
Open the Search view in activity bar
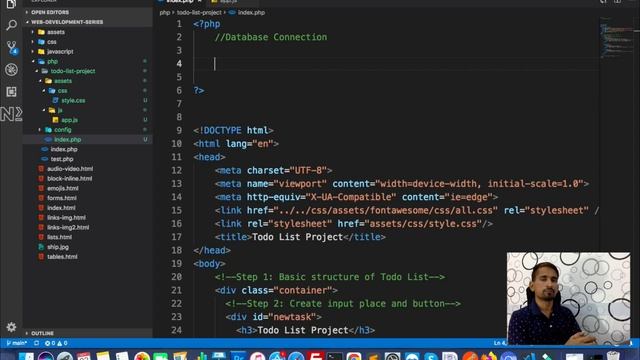(11, 24)
